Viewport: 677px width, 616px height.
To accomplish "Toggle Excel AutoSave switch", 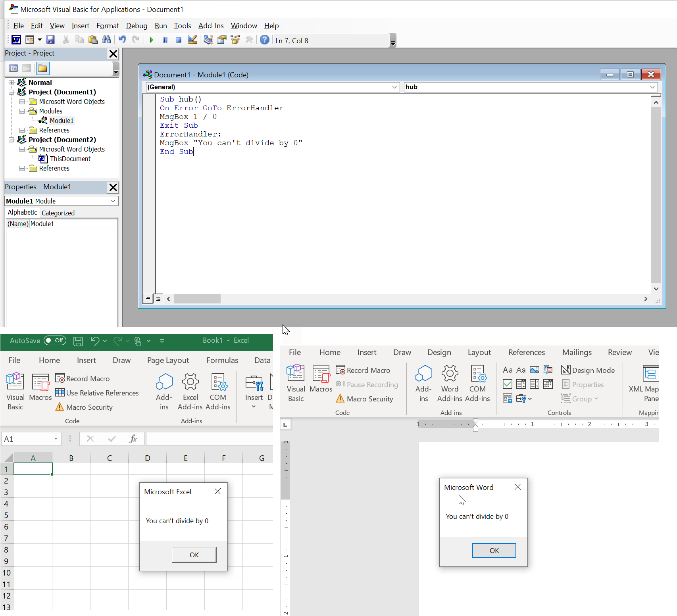I will pyautogui.click(x=55, y=340).
